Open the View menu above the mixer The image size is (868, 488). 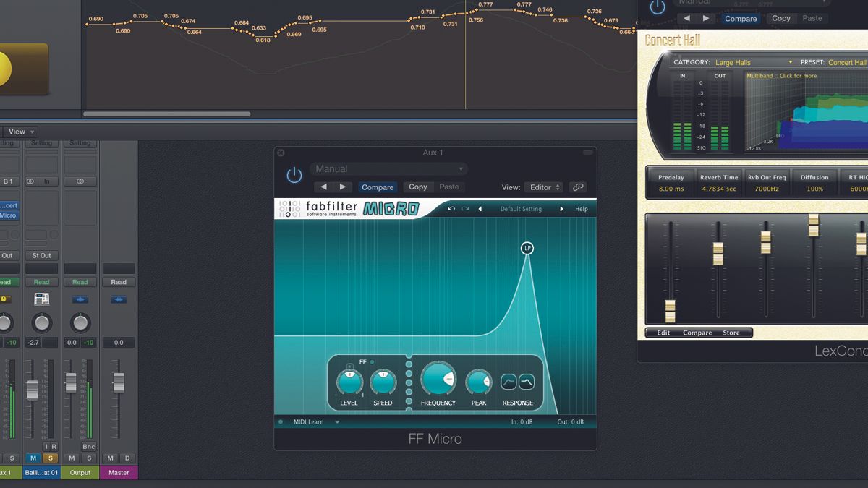[18, 131]
